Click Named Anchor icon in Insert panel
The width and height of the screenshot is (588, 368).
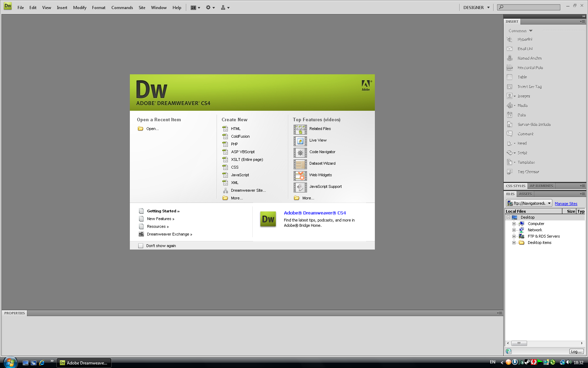click(x=510, y=58)
